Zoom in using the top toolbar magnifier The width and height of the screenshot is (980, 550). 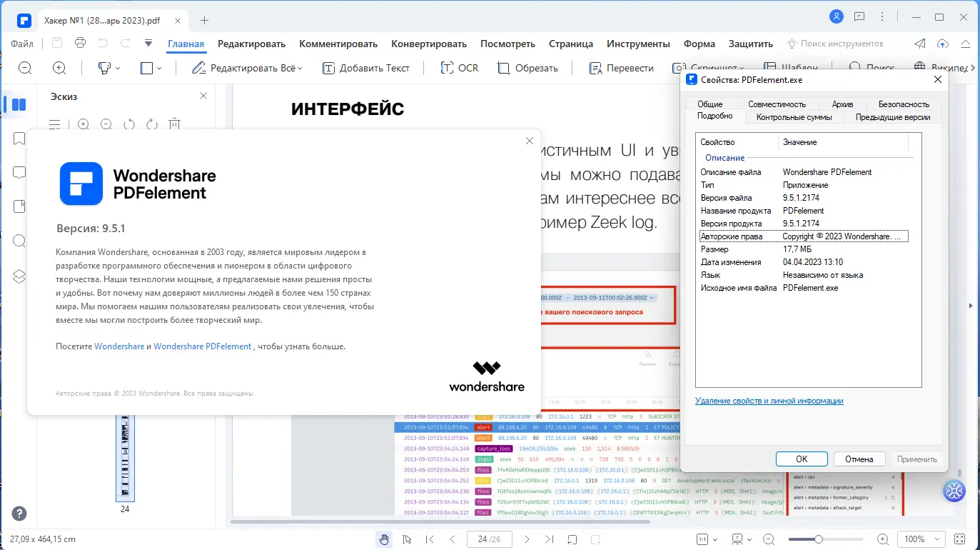click(x=60, y=68)
